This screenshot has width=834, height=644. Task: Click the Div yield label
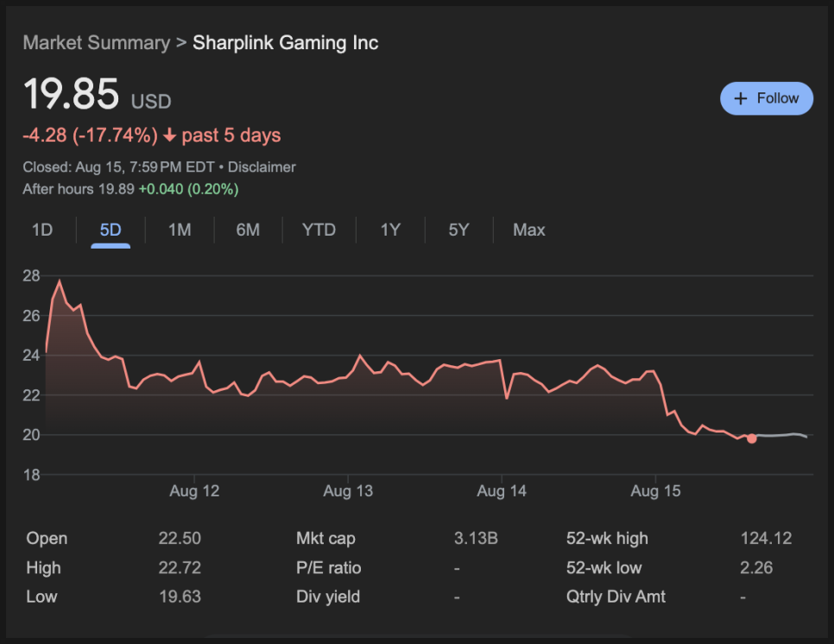[328, 597]
